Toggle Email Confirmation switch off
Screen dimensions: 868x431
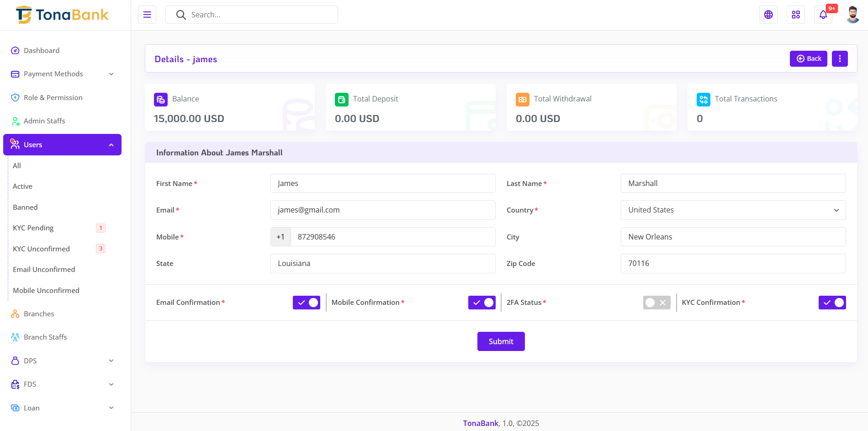[x=307, y=303]
